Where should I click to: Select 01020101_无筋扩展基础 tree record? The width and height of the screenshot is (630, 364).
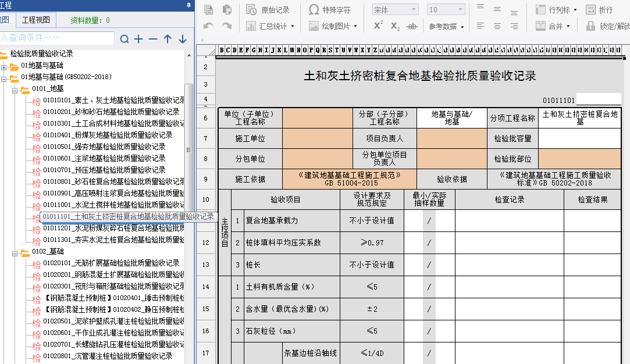click(x=111, y=263)
